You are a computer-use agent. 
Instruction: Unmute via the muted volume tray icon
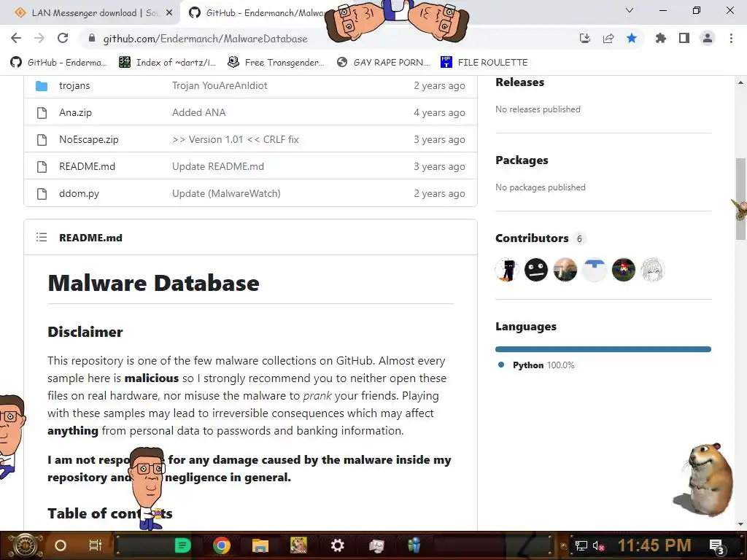598,546
